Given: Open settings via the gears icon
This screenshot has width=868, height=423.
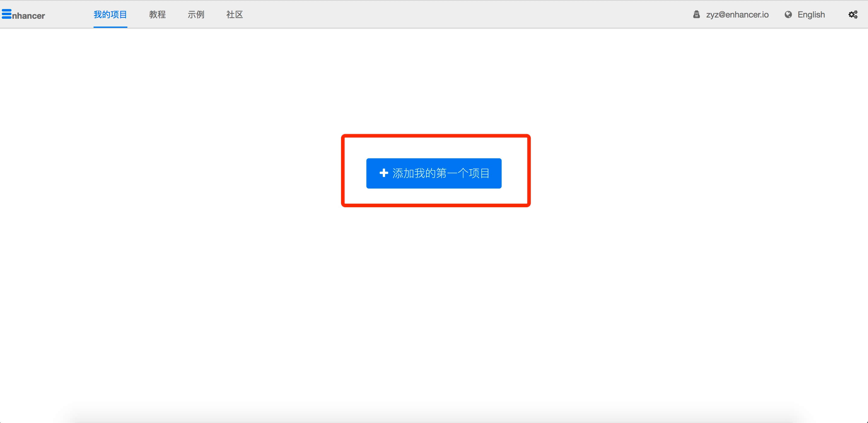Looking at the screenshot, I should point(853,15).
